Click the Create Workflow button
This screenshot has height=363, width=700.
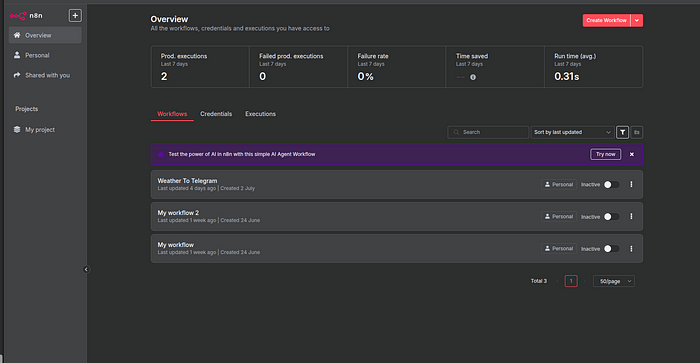coord(606,21)
